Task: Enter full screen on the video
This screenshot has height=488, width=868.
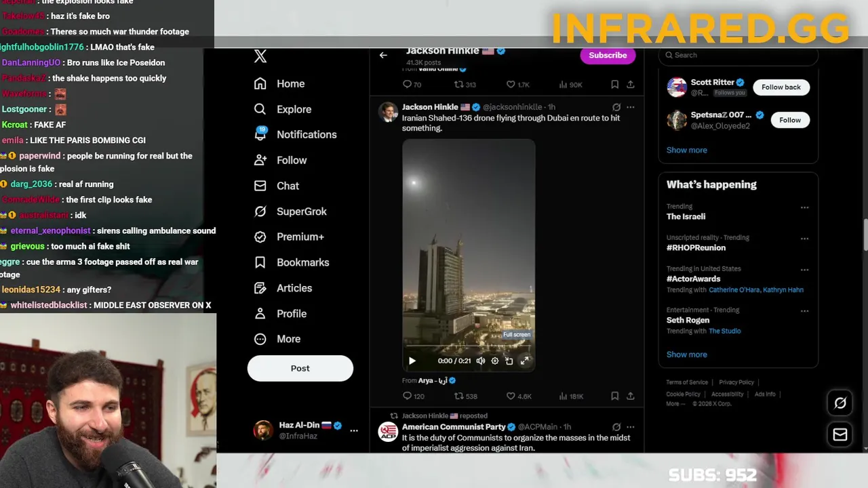Action: [524, 361]
